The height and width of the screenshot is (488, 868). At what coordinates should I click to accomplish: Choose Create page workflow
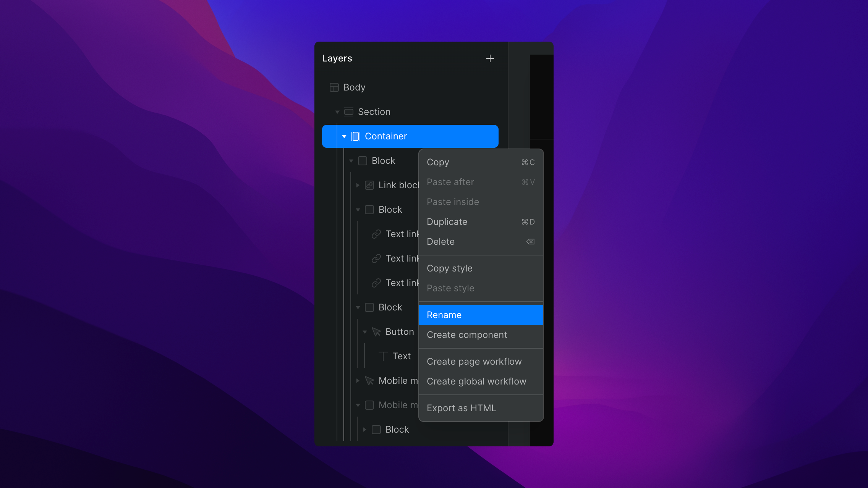[481, 362]
